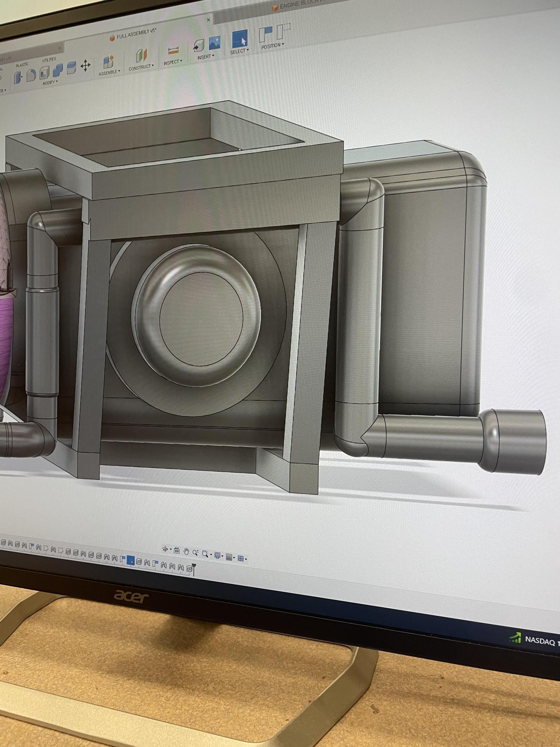Open the INSPECT dropdown menu
Viewport: 560px width, 747px height.
173,62
